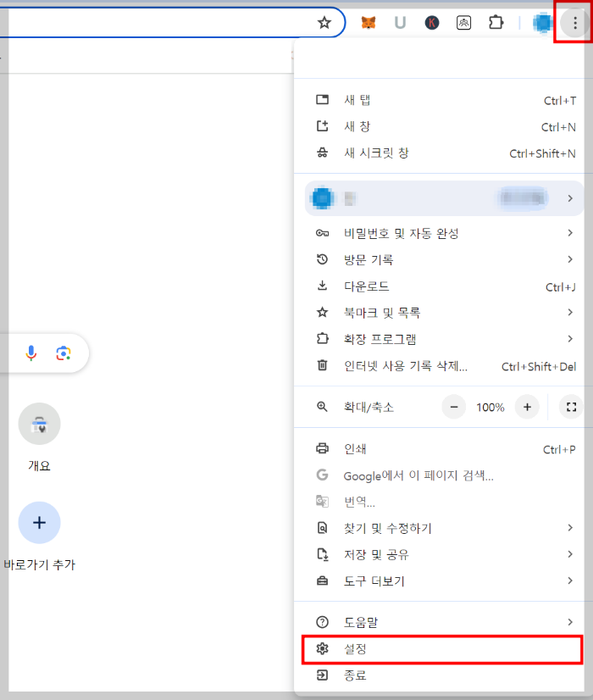
Task: Decrease zoom with the minus button
Action: coord(454,407)
